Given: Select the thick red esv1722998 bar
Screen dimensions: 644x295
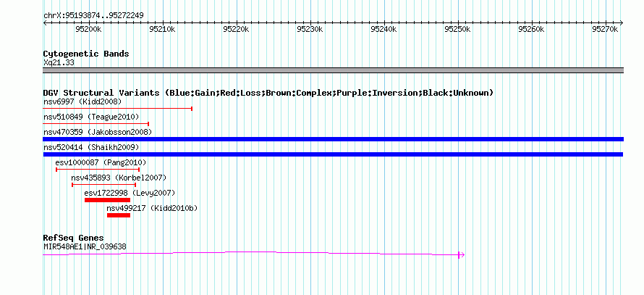Looking at the screenshot, I should point(108,200).
